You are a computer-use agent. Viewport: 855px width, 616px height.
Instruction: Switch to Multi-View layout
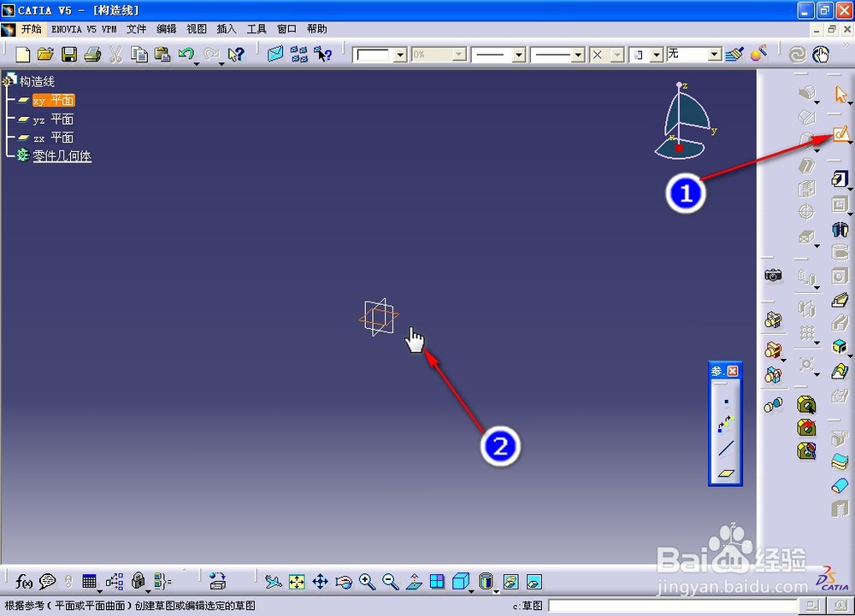click(437, 582)
